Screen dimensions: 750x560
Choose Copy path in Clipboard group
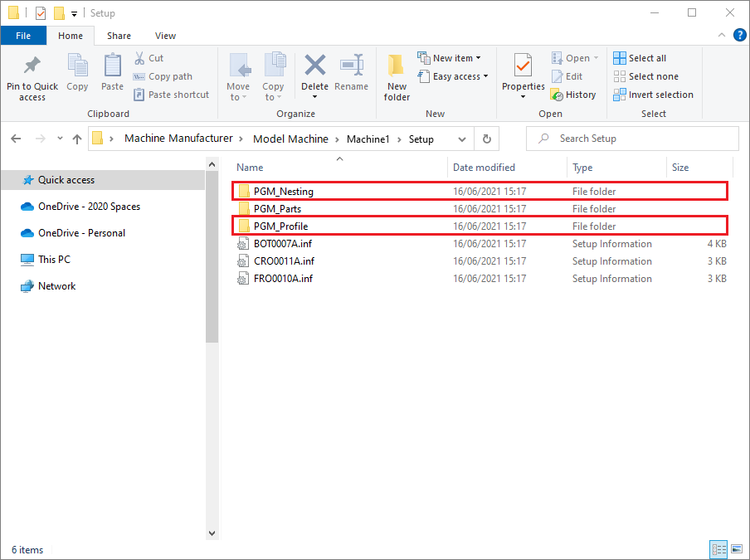(x=163, y=76)
